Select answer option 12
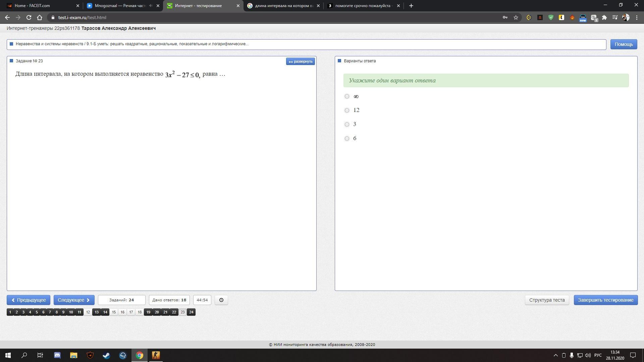This screenshot has width=644, height=362. click(x=347, y=110)
